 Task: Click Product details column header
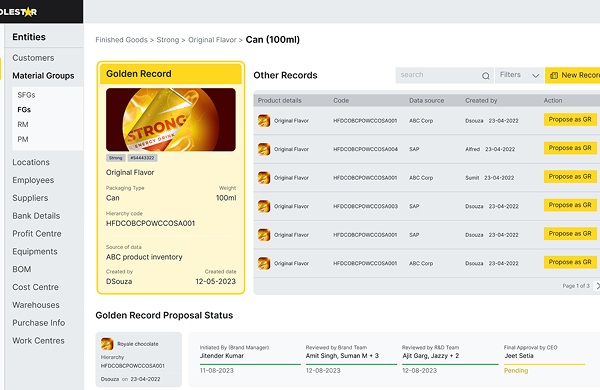pos(279,101)
